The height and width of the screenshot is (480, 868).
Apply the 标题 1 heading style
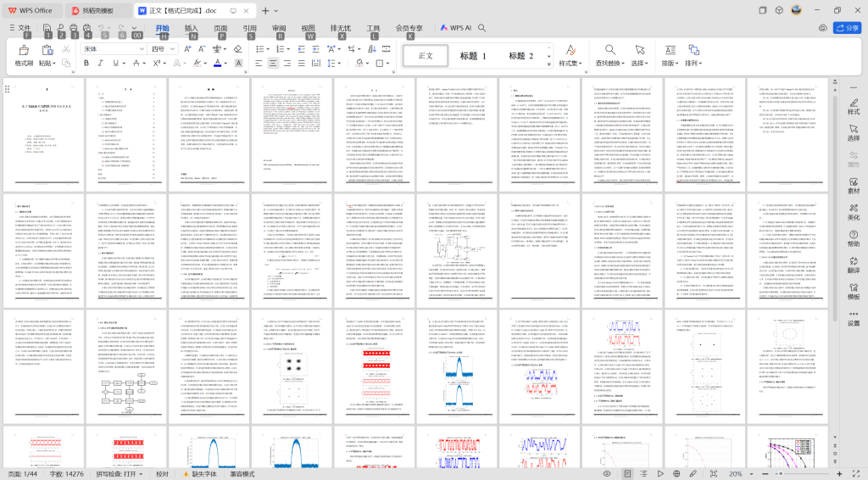[x=473, y=56]
